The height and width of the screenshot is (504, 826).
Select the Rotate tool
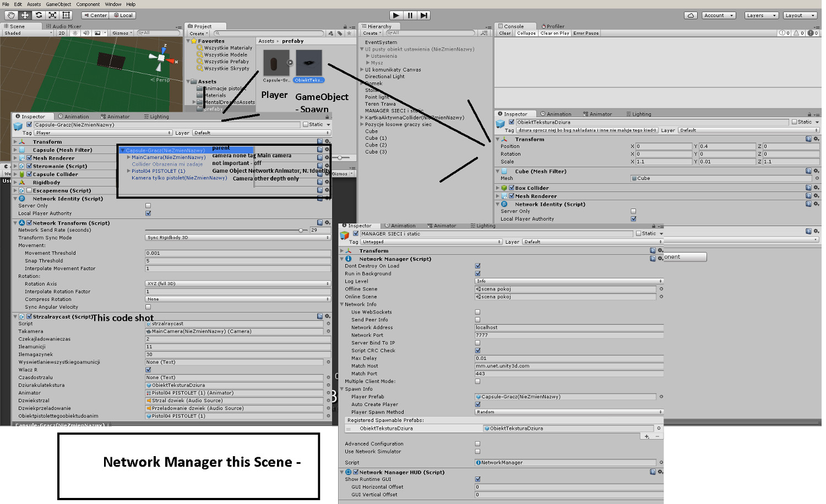point(37,15)
